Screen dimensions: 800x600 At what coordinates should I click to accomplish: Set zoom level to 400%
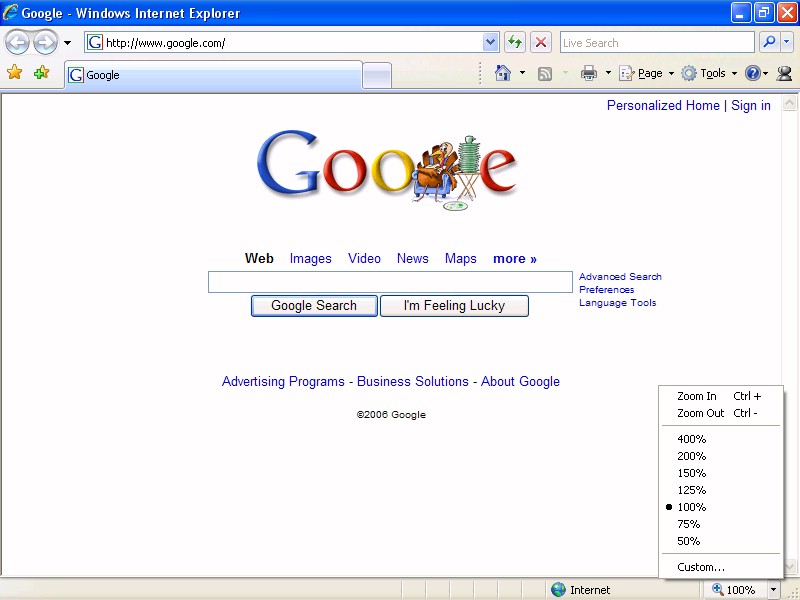pos(721,439)
